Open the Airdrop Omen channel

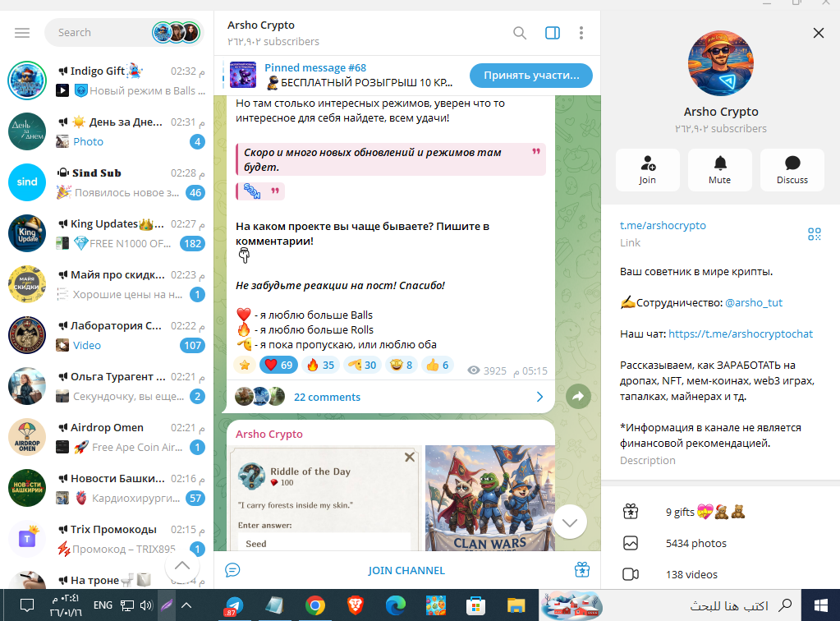pyautogui.click(x=107, y=437)
